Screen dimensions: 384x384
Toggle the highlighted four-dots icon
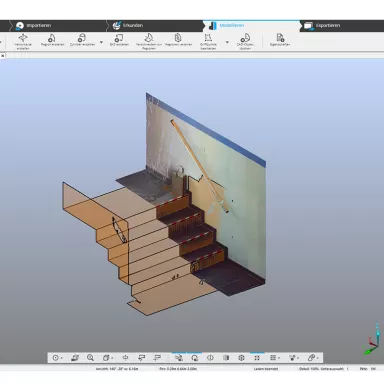(257, 358)
